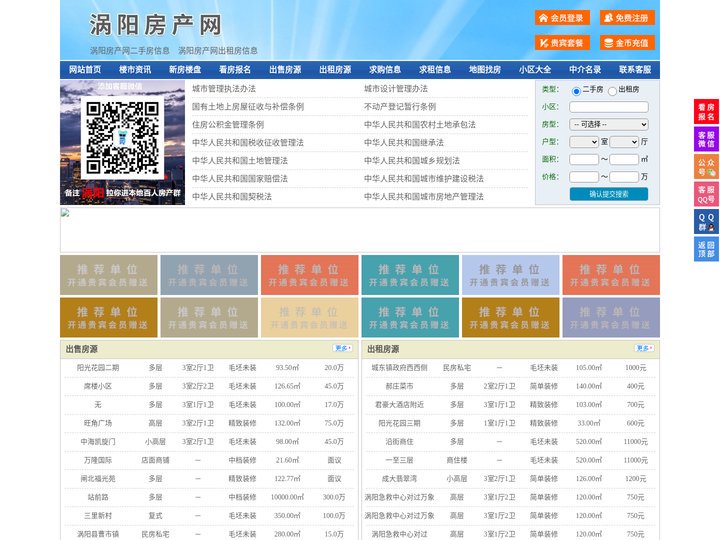The width and height of the screenshot is (720, 540).
Task: Click the 涡阳房产网 site logo
Action: 155,25
